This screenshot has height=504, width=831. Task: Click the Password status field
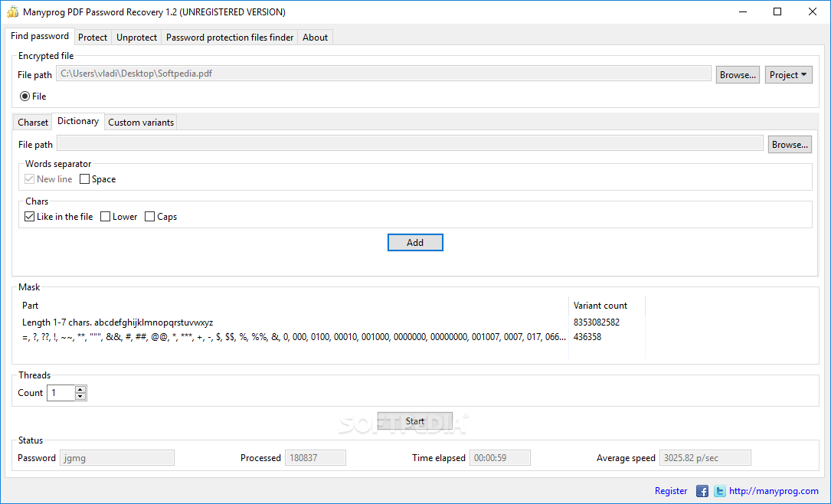(117, 458)
